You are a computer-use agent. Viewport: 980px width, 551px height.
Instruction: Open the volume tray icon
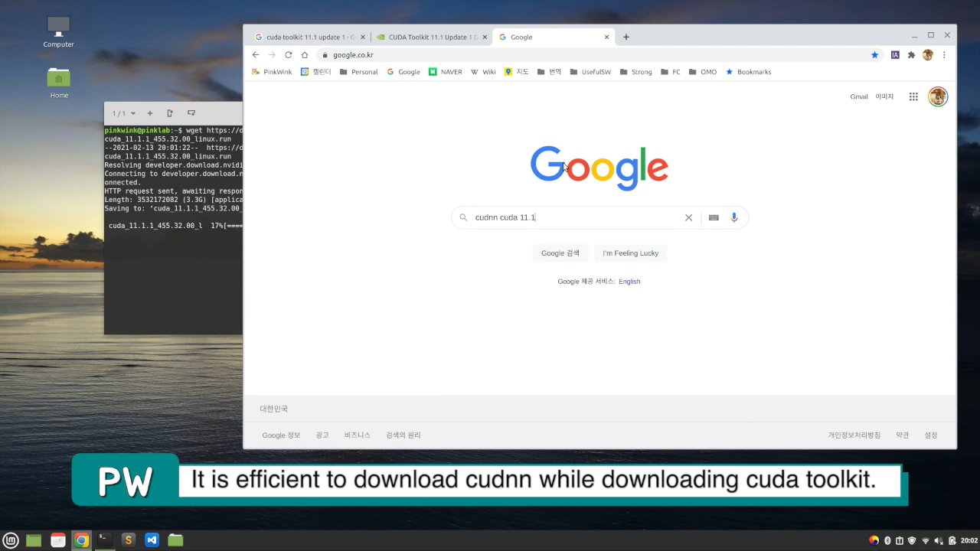point(939,540)
